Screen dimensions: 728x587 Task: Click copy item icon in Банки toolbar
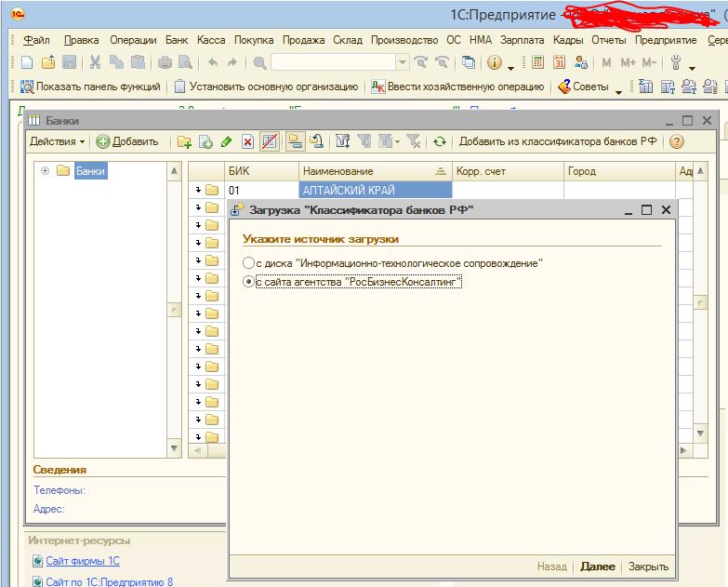click(x=205, y=141)
